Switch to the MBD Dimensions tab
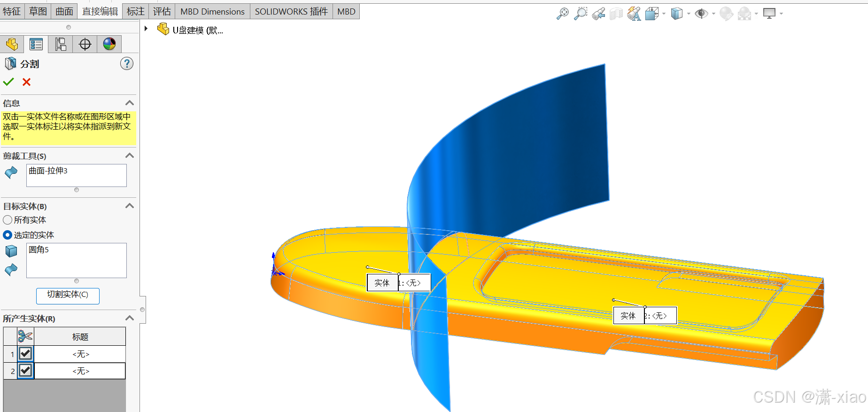 coord(212,11)
